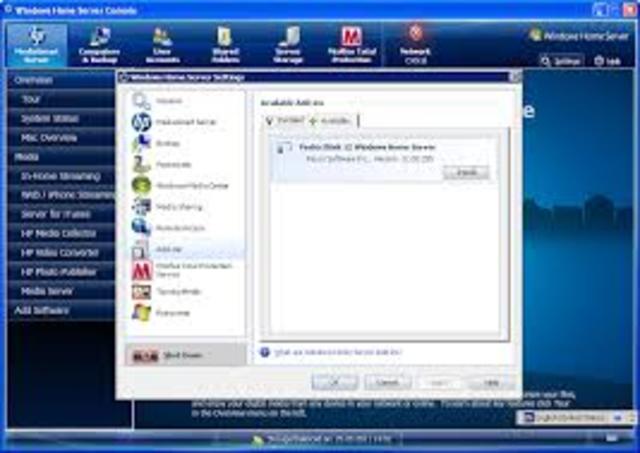The height and width of the screenshot is (453, 640).
Task: Go to the Server Storage tab
Action: pos(288,45)
